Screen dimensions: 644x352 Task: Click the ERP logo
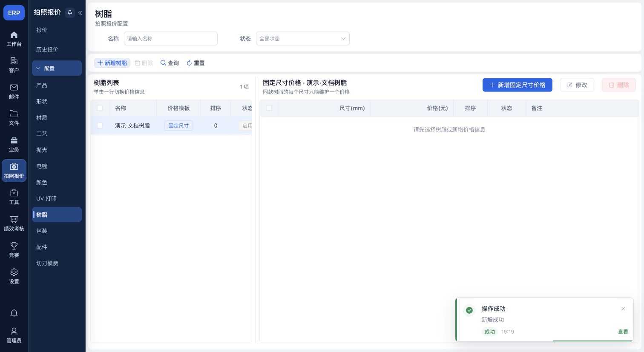14,13
